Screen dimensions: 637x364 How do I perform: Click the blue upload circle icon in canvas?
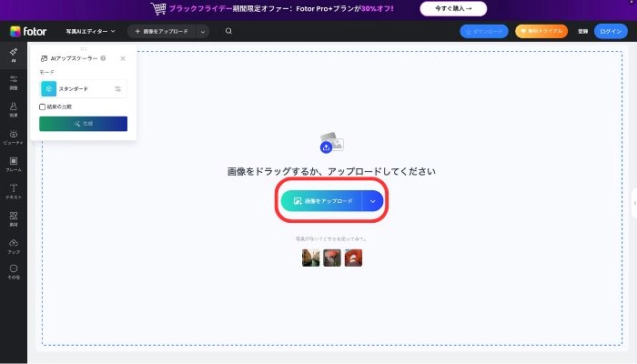tap(326, 147)
